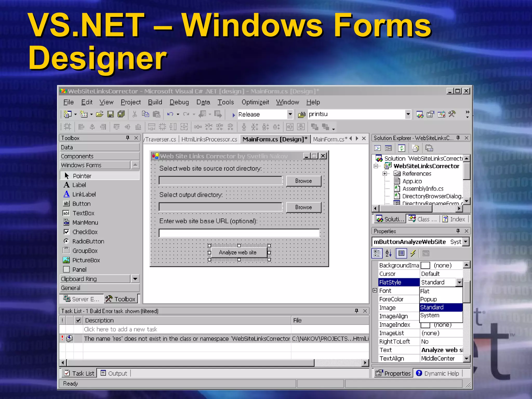Click the BackgroundImage white color swatch

425,265
